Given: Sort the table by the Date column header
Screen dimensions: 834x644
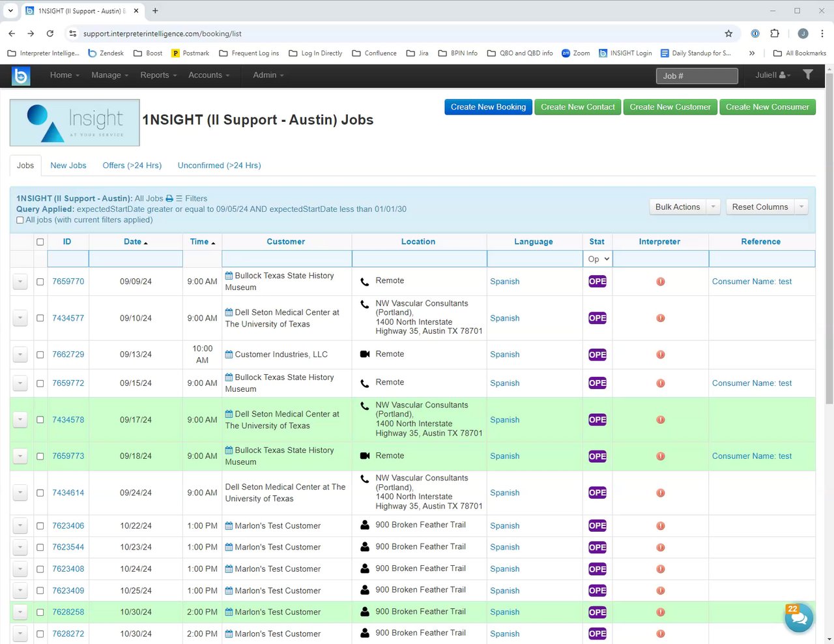Looking at the screenshot, I should point(136,242).
